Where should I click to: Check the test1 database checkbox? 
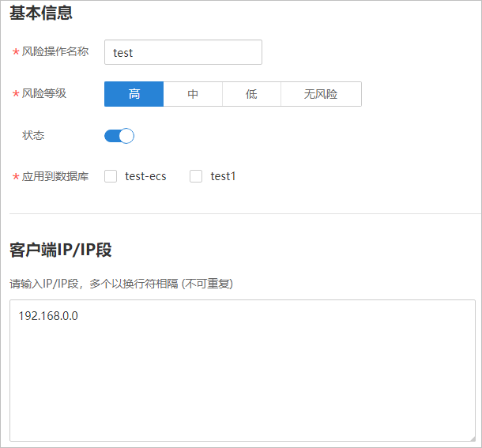pos(196,176)
